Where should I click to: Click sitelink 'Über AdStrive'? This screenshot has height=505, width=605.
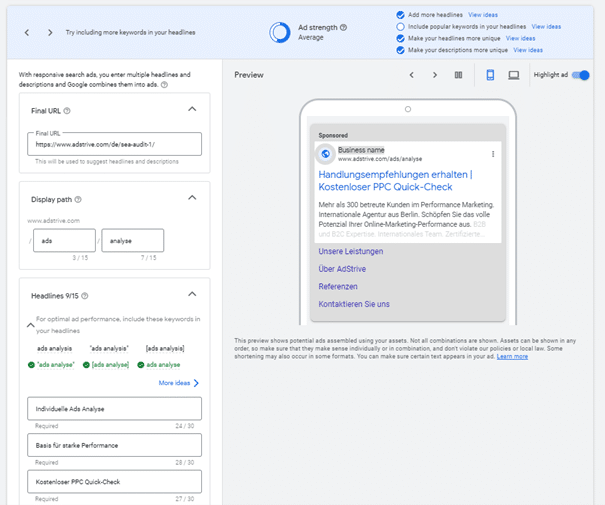[342, 269]
